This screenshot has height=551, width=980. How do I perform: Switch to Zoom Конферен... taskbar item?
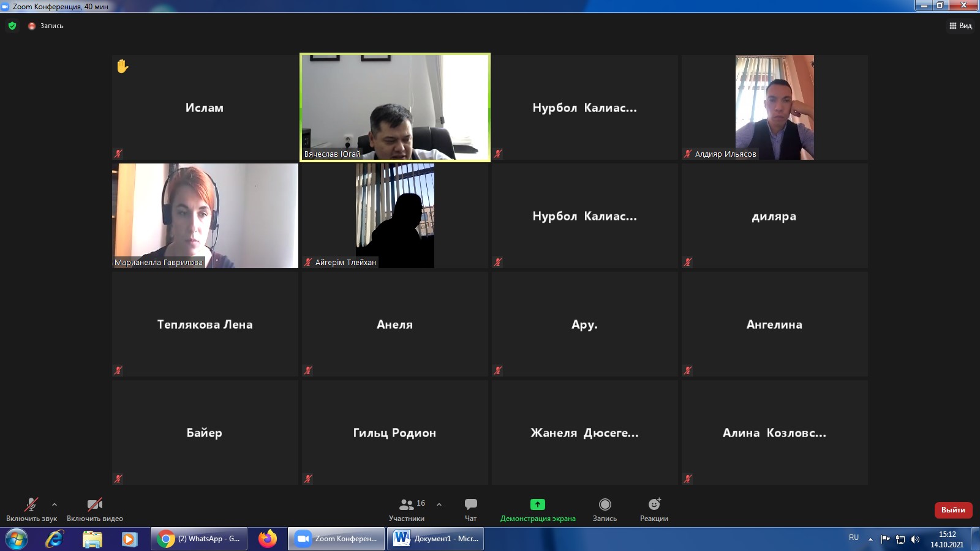click(x=337, y=539)
